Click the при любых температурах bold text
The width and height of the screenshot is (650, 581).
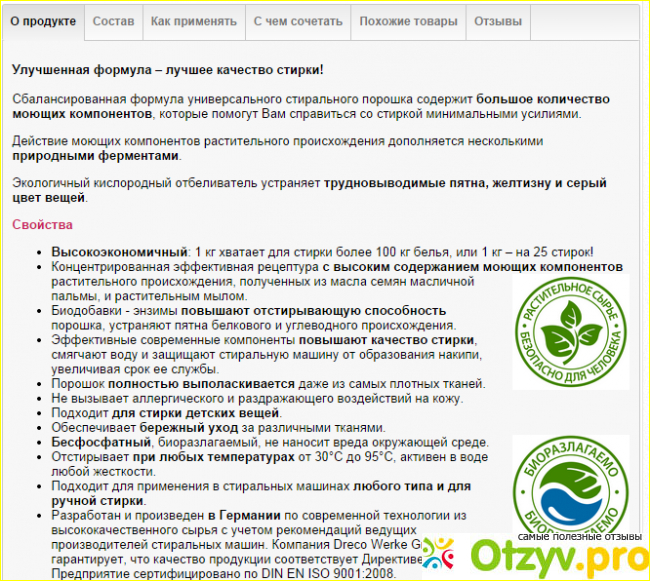213,456
